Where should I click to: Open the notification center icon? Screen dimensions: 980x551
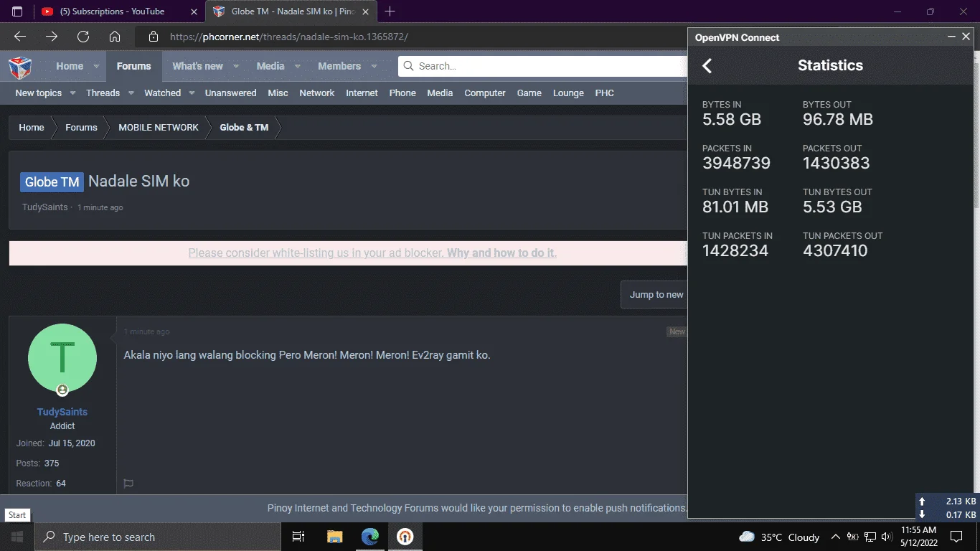pos(956,537)
